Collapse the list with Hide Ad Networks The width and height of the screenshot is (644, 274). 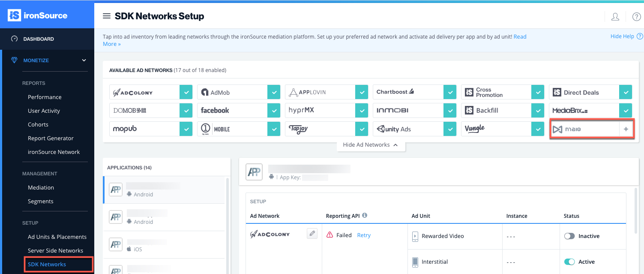click(x=371, y=145)
